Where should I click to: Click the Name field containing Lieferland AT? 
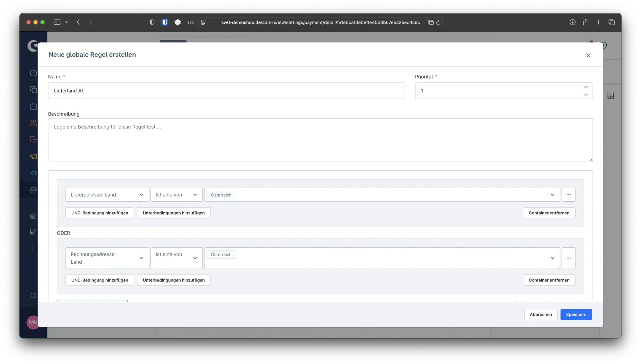(226, 91)
